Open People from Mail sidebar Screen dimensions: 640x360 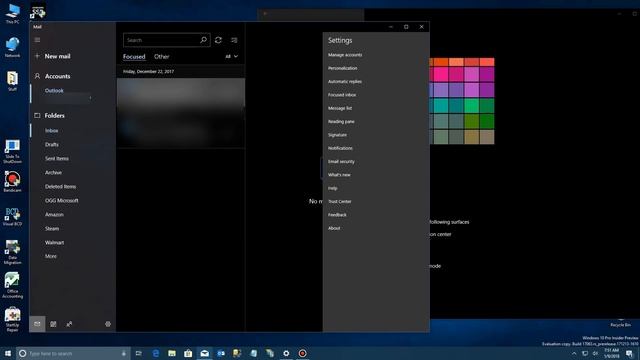coord(69,324)
